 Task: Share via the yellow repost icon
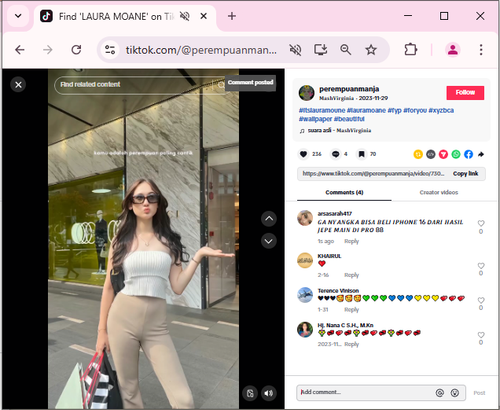point(418,154)
